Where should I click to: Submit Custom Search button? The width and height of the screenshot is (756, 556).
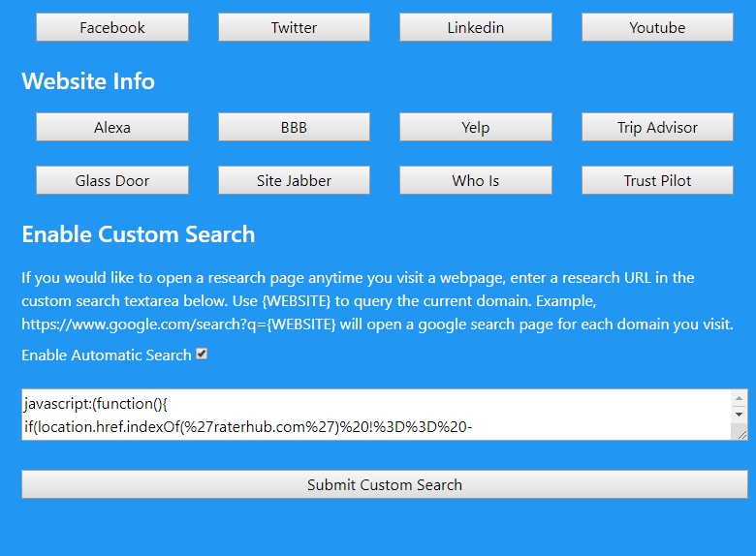[x=385, y=484]
